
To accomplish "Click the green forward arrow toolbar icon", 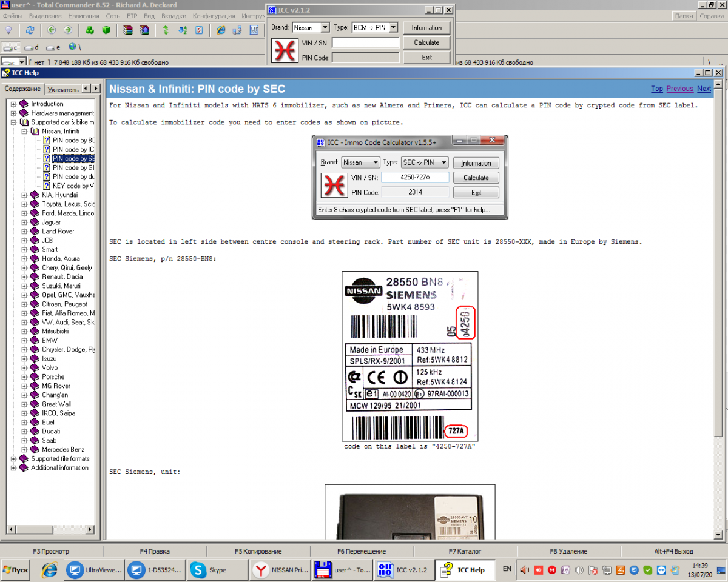I will 68,30.
